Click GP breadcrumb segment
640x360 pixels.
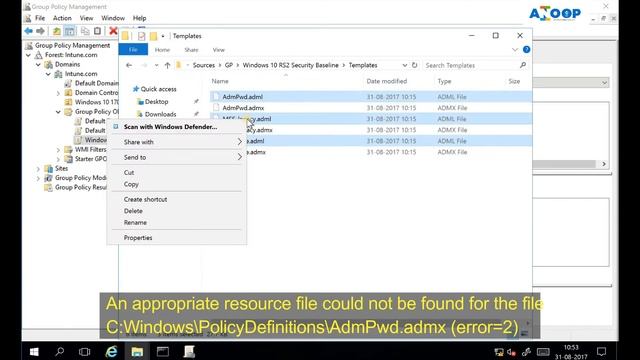[x=229, y=65]
